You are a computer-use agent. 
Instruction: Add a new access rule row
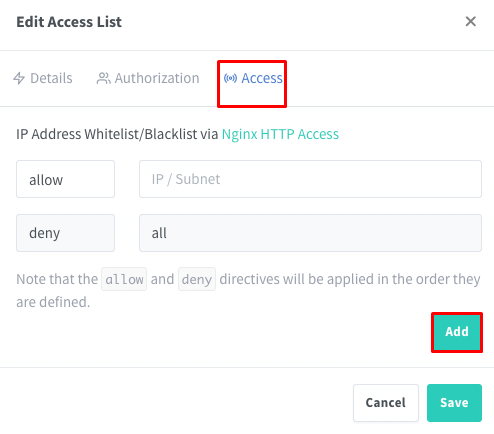457,332
